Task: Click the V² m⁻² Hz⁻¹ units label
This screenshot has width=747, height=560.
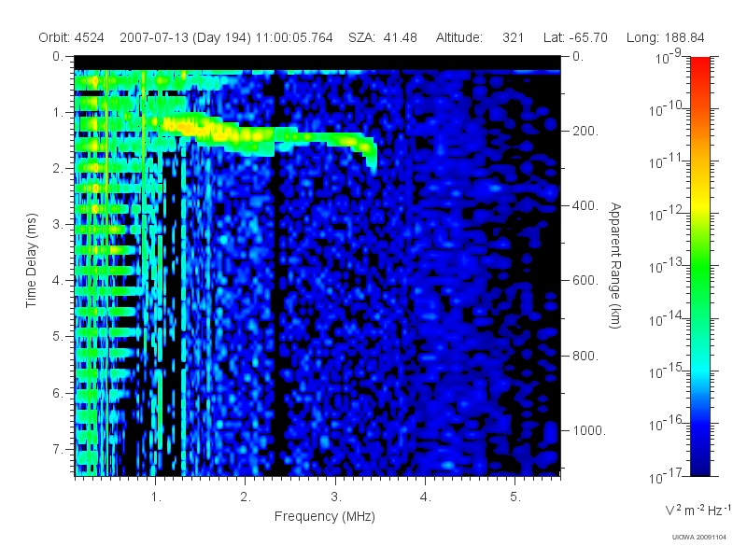Action: [698, 511]
